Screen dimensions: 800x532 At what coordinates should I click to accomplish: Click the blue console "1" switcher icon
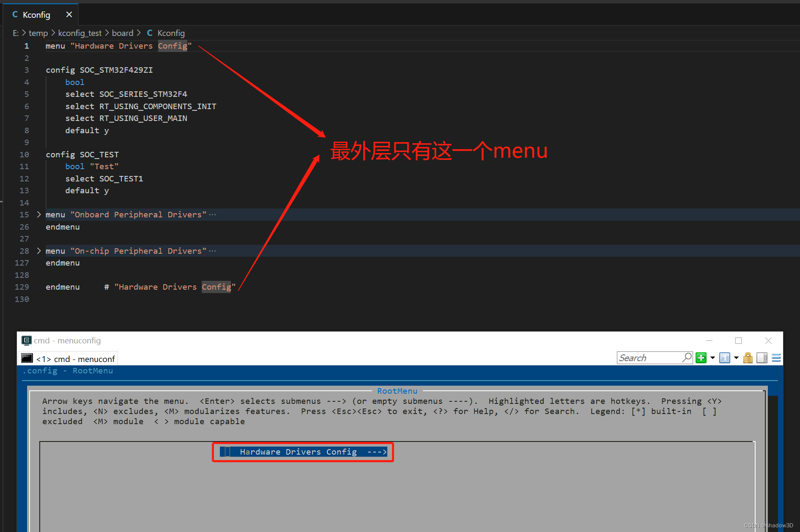[725, 358]
